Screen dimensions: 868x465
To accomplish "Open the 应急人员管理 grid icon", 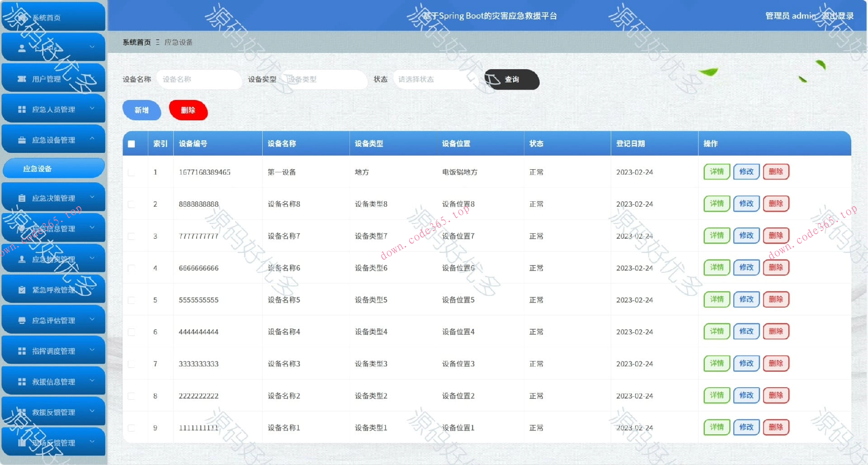I will pyautogui.click(x=21, y=109).
